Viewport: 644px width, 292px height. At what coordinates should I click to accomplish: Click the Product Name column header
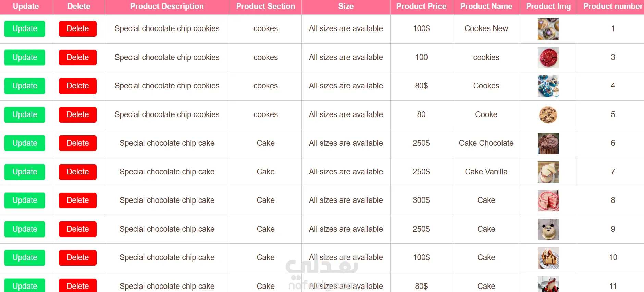click(x=486, y=7)
